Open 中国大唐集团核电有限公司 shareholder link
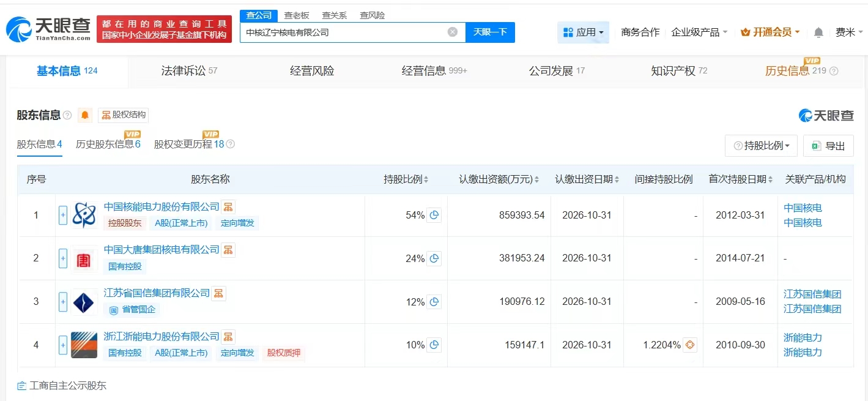Viewport: 868px width, 401px height. tap(161, 250)
